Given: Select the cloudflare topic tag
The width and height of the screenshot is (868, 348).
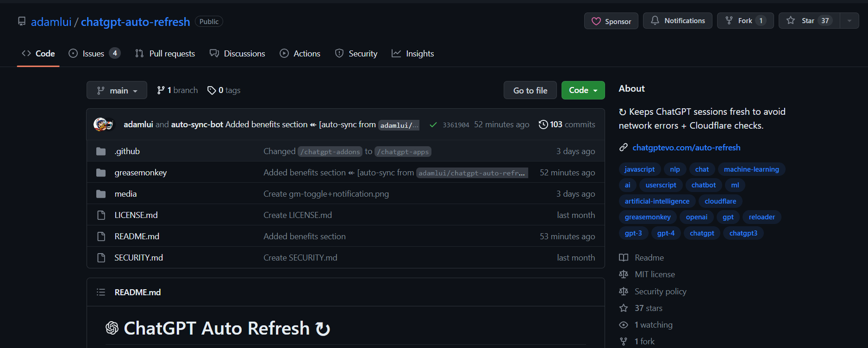Looking at the screenshot, I should (x=720, y=201).
